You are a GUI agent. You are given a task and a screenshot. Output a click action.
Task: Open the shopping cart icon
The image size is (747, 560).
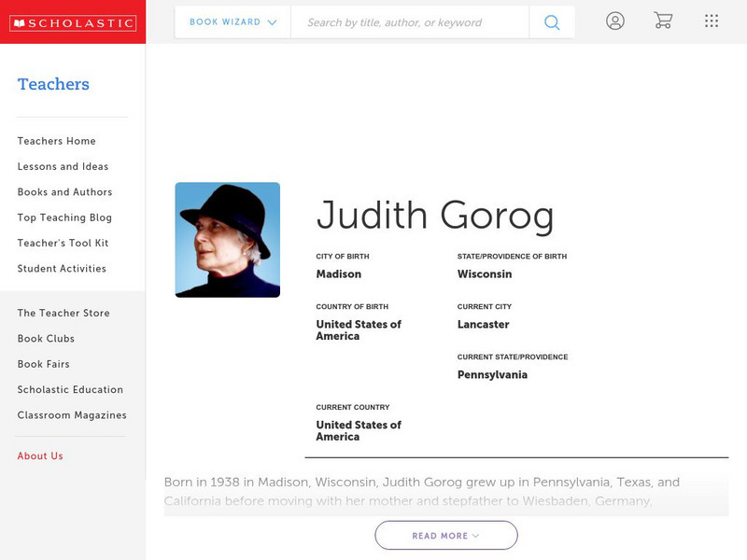663,21
